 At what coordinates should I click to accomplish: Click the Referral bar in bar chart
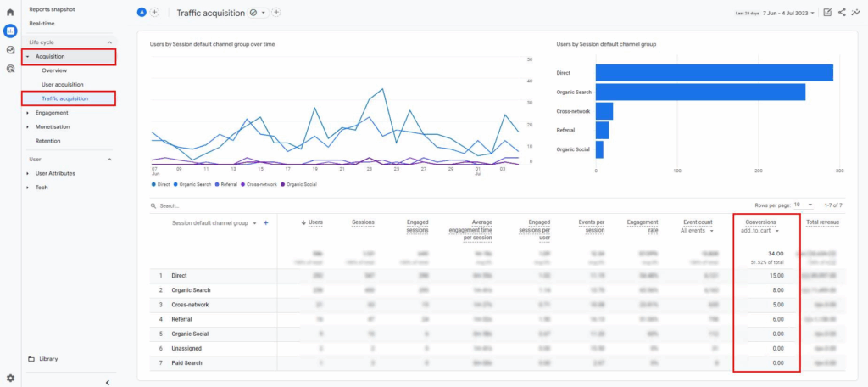(603, 131)
